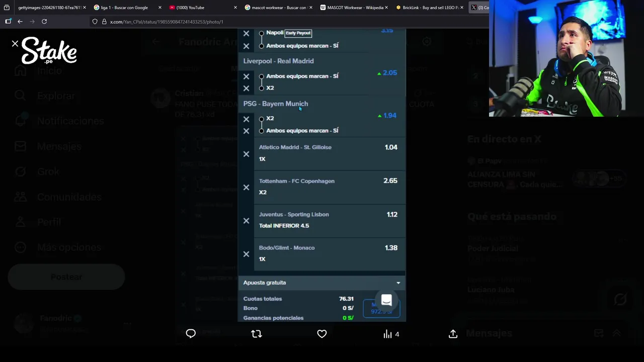The height and width of the screenshot is (362, 644).
Task: Click the streamer webcam overlay
Action: click(567, 58)
